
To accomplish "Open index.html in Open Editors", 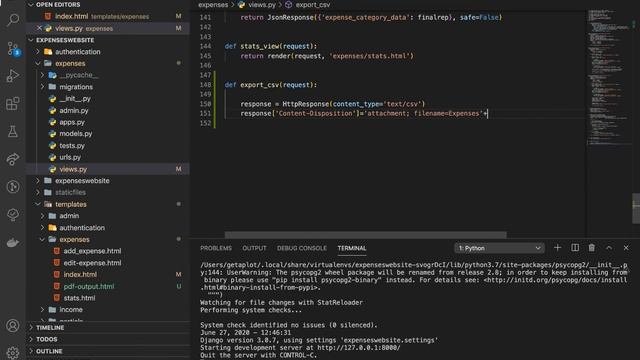I will (108, 16).
